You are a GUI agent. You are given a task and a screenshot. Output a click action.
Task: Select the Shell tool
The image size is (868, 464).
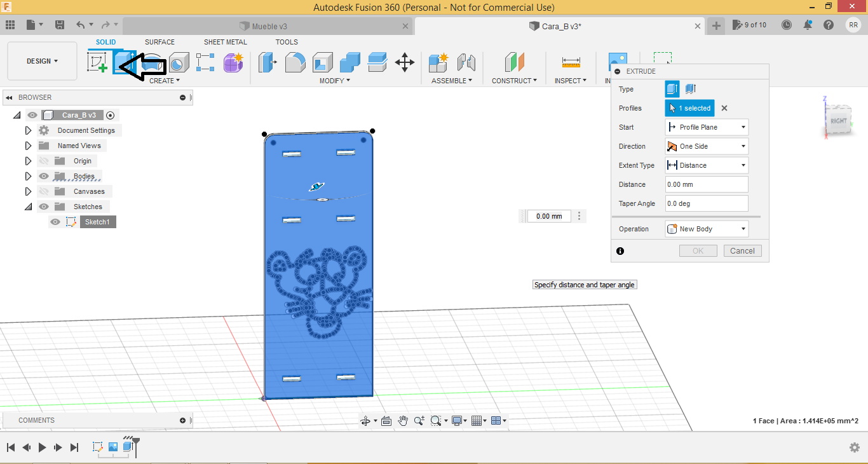click(323, 62)
